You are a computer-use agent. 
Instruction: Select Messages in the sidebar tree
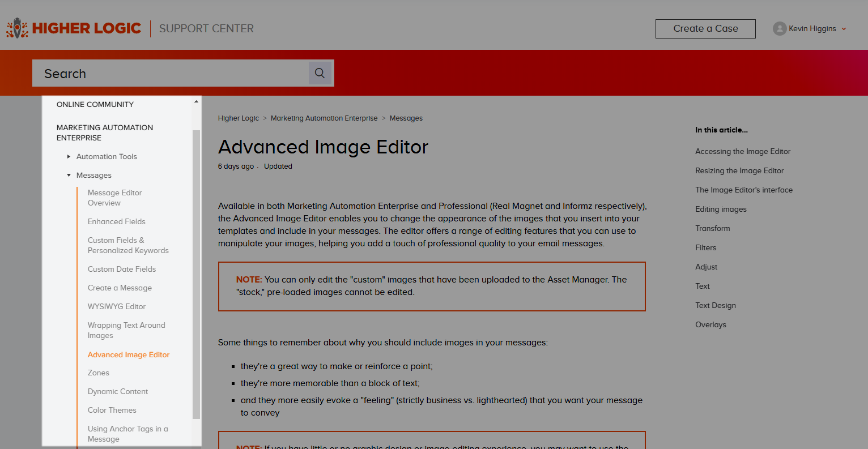(94, 175)
